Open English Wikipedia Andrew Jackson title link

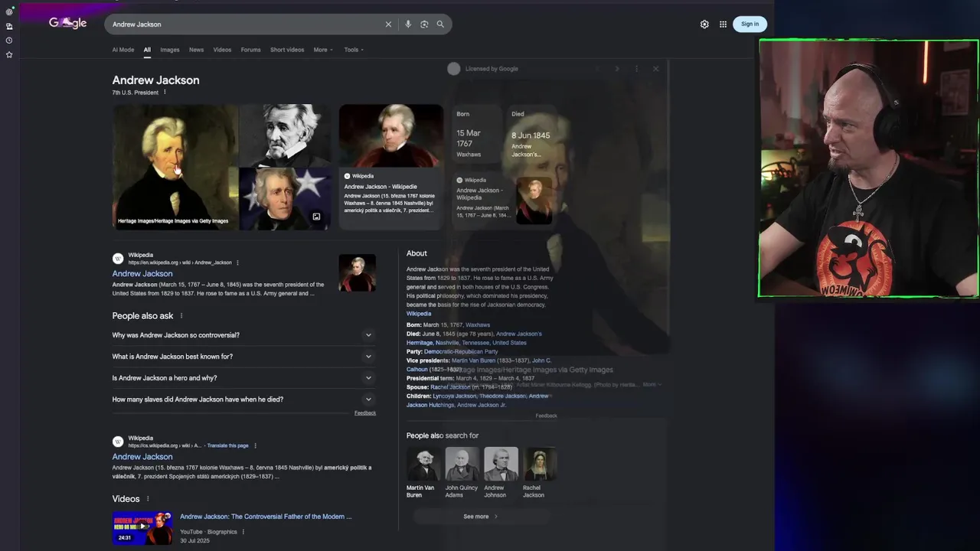[142, 274]
